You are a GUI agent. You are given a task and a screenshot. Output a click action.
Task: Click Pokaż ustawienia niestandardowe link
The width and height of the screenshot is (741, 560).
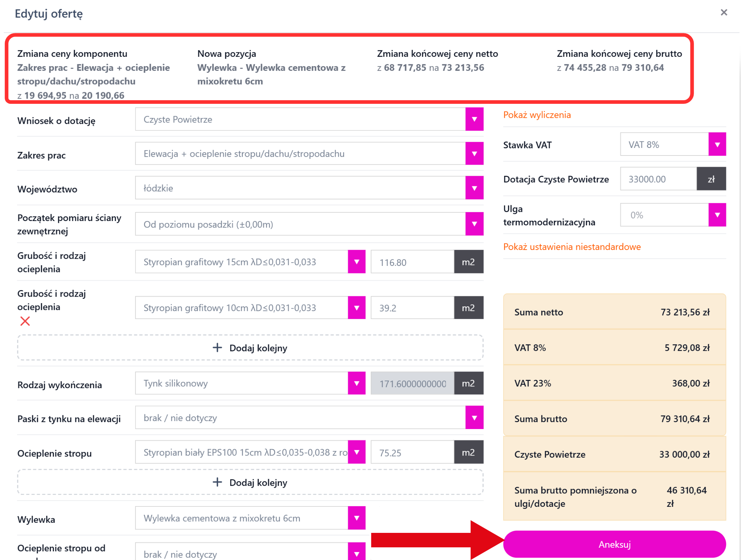[572, 247]
